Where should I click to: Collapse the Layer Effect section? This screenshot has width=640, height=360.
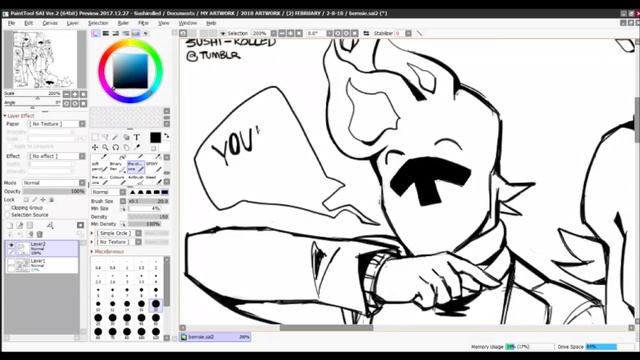tap(5, 116)
